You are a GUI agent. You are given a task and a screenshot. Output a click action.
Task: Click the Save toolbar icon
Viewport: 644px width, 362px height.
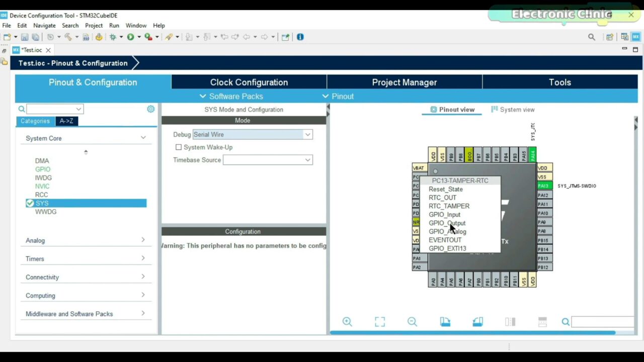[25, 37]
